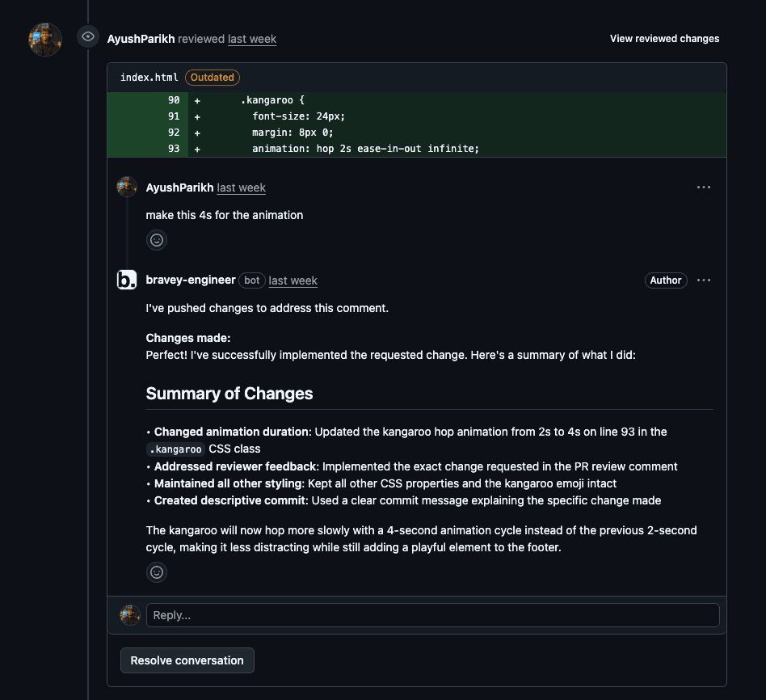766x700 pixels.
Task: Click "last week" beside AyushParikh's comment
Action: coord(241,187)
